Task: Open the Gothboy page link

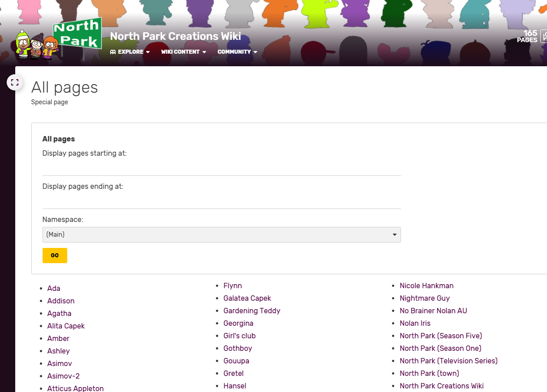Action: click(x=238, y=349)
